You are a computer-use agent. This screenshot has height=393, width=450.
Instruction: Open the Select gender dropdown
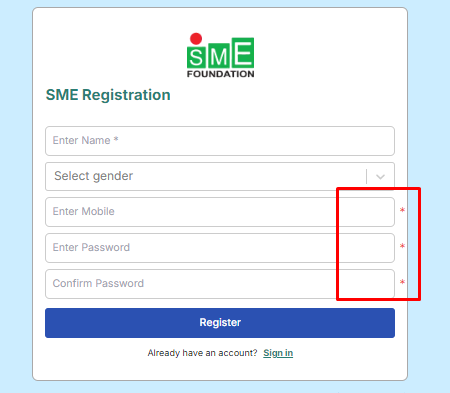coord(220,176)
